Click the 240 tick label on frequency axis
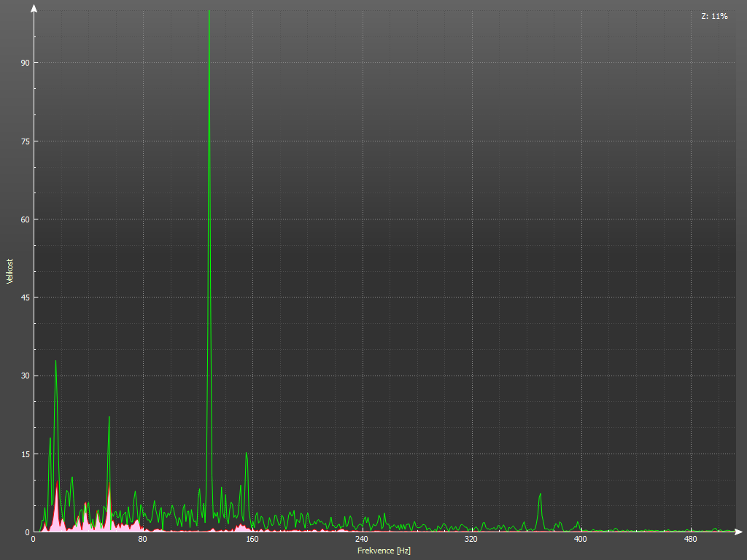Viewport: 747px width, 560px height. (x=361, y=540)
